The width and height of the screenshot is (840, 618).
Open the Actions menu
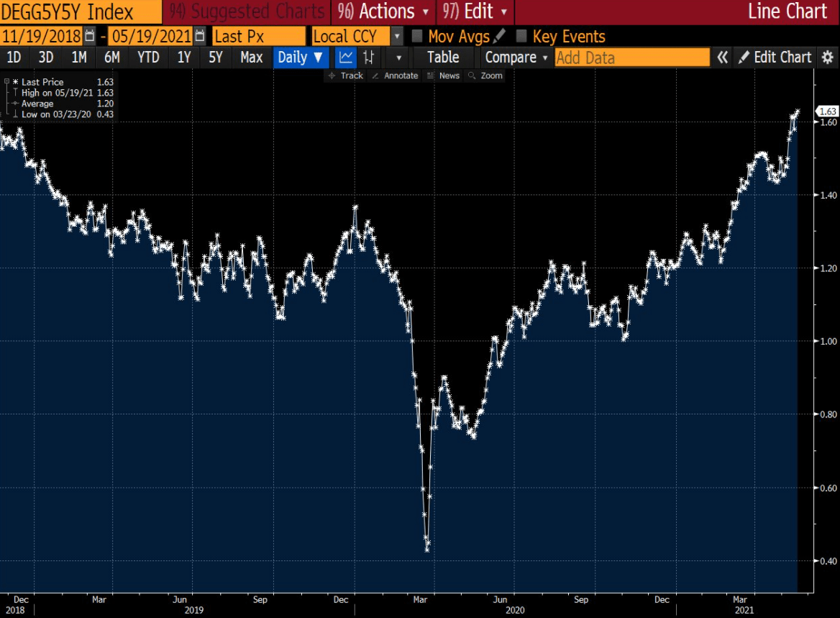click(x=383, y=12)
